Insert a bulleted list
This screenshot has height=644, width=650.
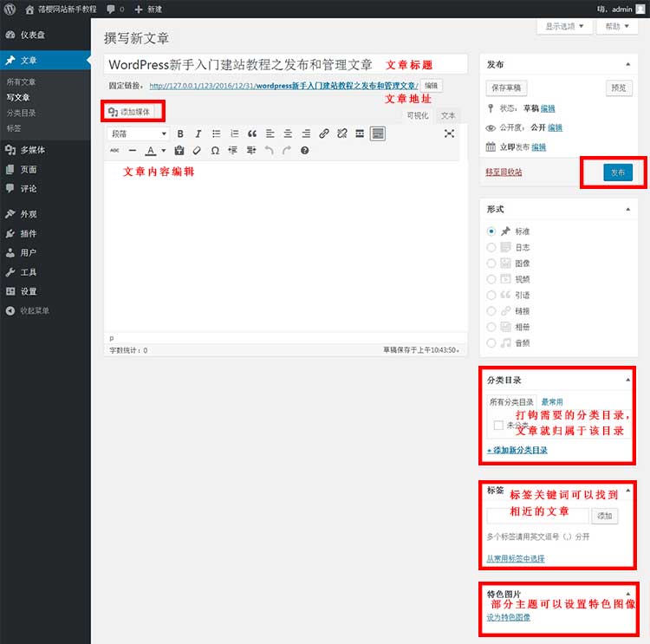click(x=216, y=133)
